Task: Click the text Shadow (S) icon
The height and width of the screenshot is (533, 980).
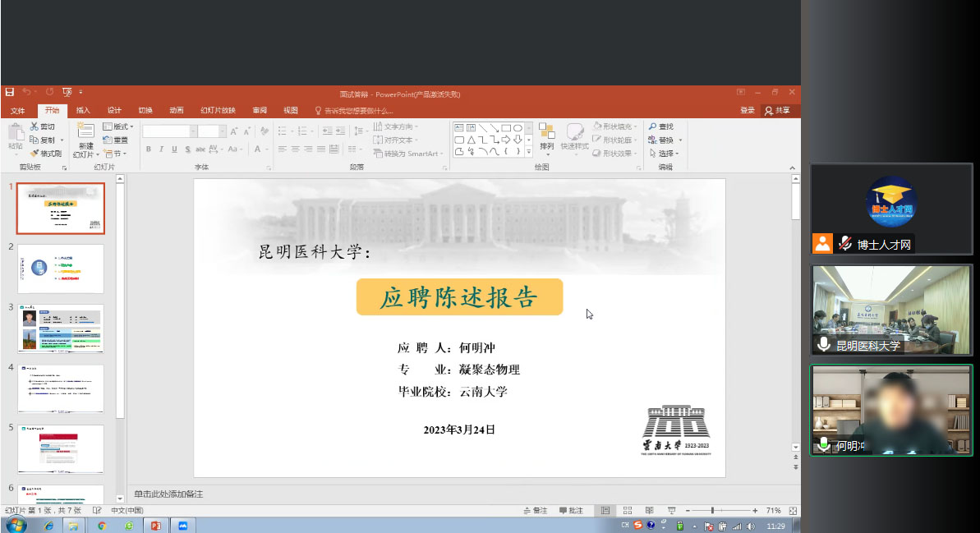Action: [x=187, y=149]
